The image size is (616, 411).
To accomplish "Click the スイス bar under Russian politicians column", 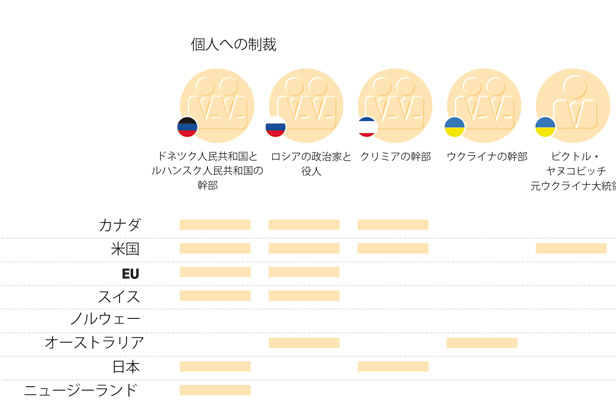I will point(304,295).
